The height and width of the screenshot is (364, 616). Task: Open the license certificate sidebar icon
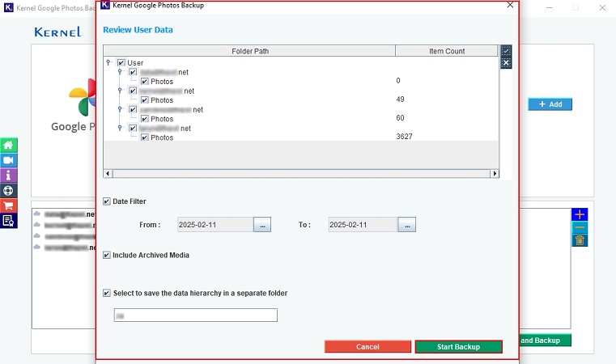pos(9,221)
